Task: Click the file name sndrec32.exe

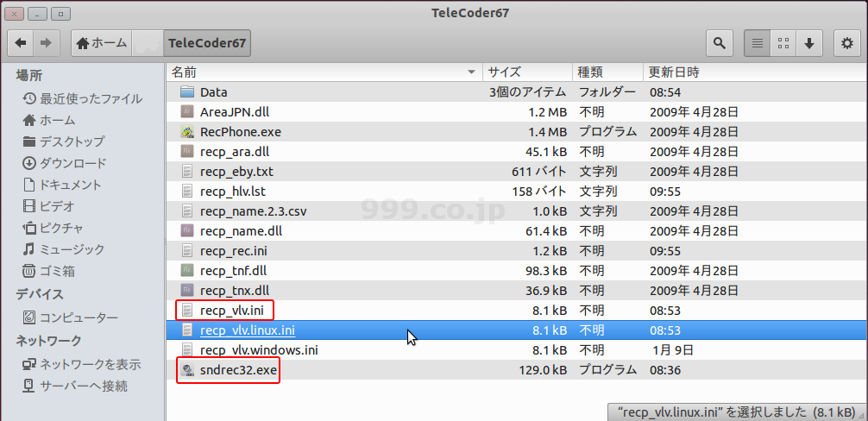Action: click(x=238, y=370)
